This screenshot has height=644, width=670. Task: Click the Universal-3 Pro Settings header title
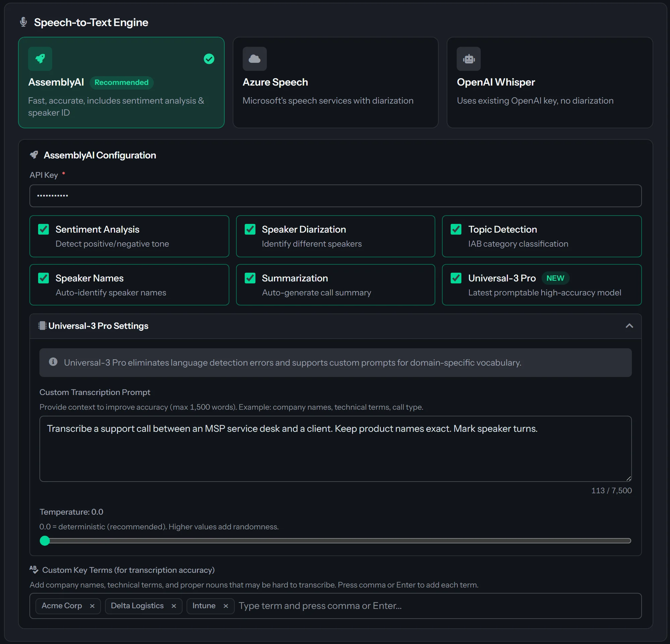pyautogui.click(x=98, y=326)
